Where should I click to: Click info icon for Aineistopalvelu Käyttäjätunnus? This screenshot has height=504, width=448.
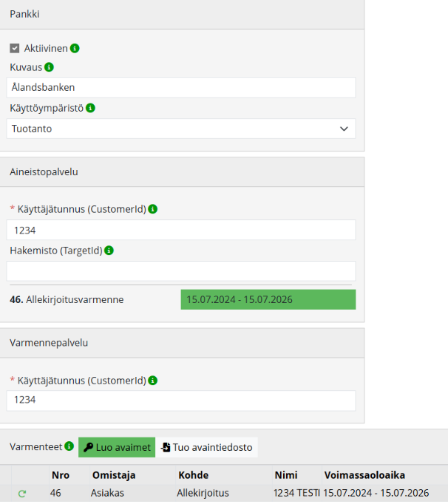pyautogui.click(x=152, y=209)
